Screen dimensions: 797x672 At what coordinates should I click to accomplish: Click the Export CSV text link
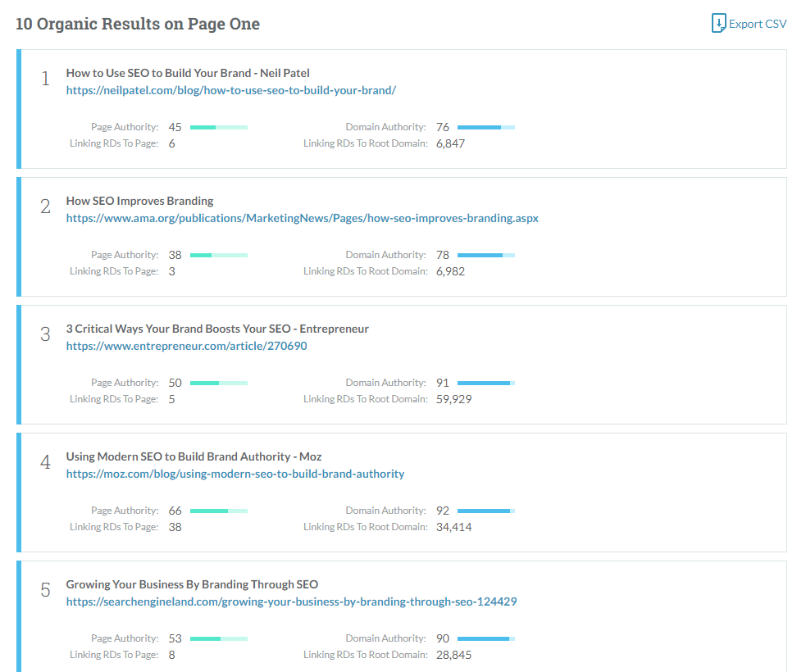(758, 24)
